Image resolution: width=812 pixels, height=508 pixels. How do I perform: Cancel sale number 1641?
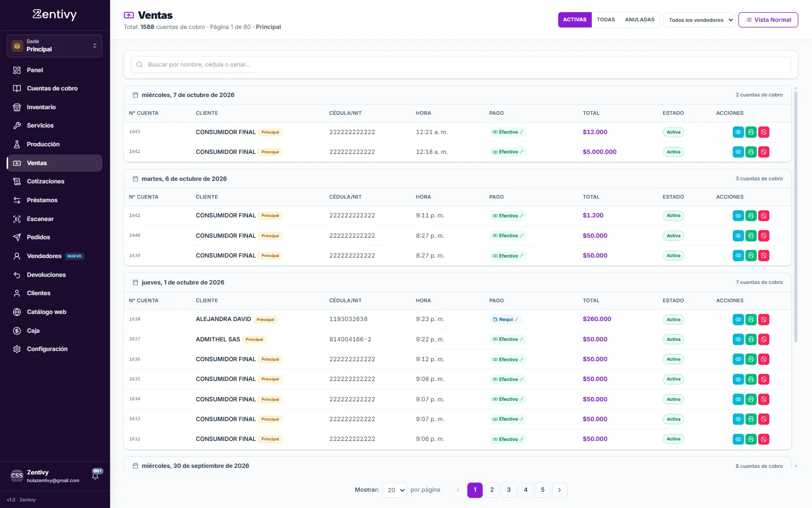click(763, 216)
